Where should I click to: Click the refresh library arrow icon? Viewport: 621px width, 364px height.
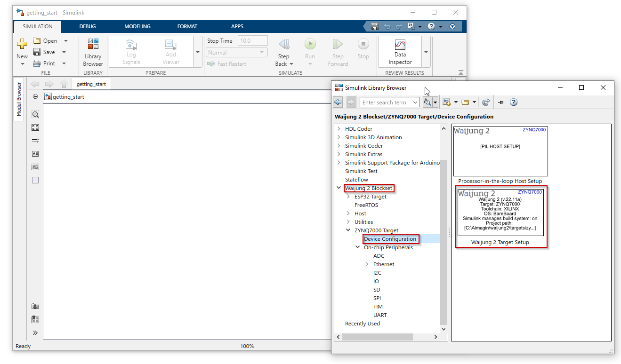coord(486,102)
